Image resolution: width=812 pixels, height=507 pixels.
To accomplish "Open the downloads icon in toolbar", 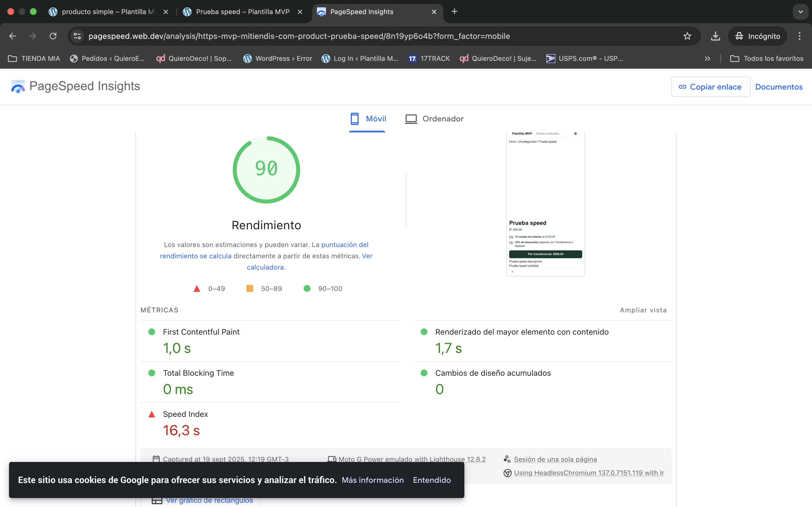I will click(715, 36).
